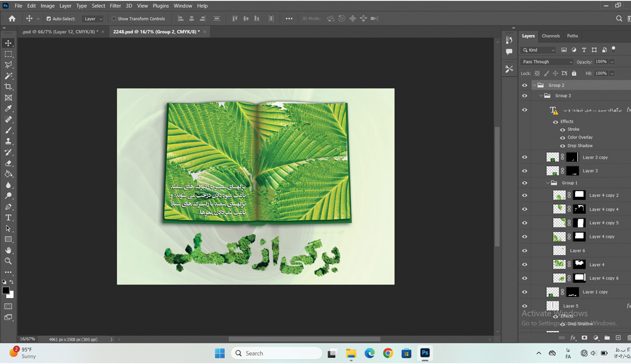Open the blend mode Pass Through dropdown
The width and height of the screenshot is (631, 364).
click(547, 62)
